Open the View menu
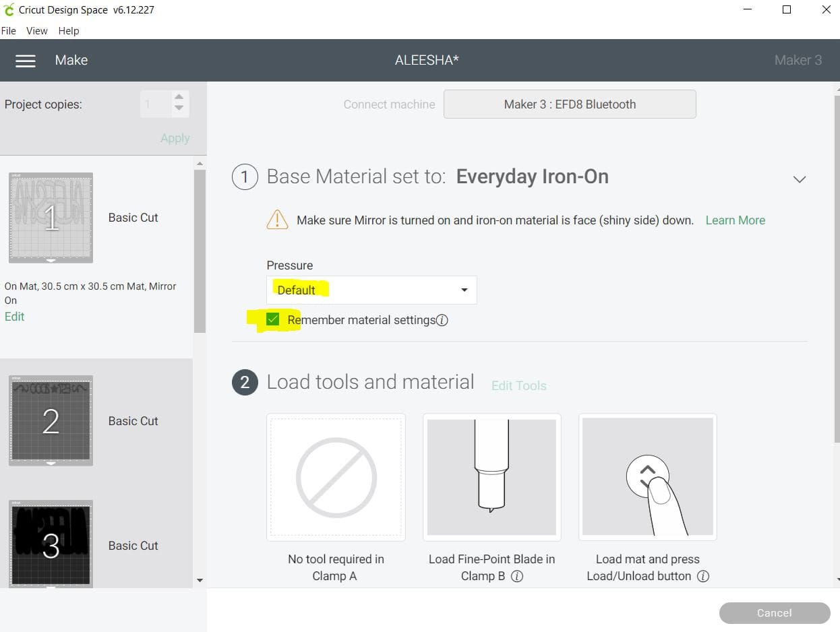 (36, 31)
